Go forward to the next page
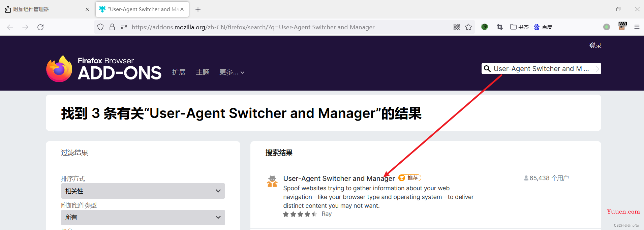 [x=25, y=27]
